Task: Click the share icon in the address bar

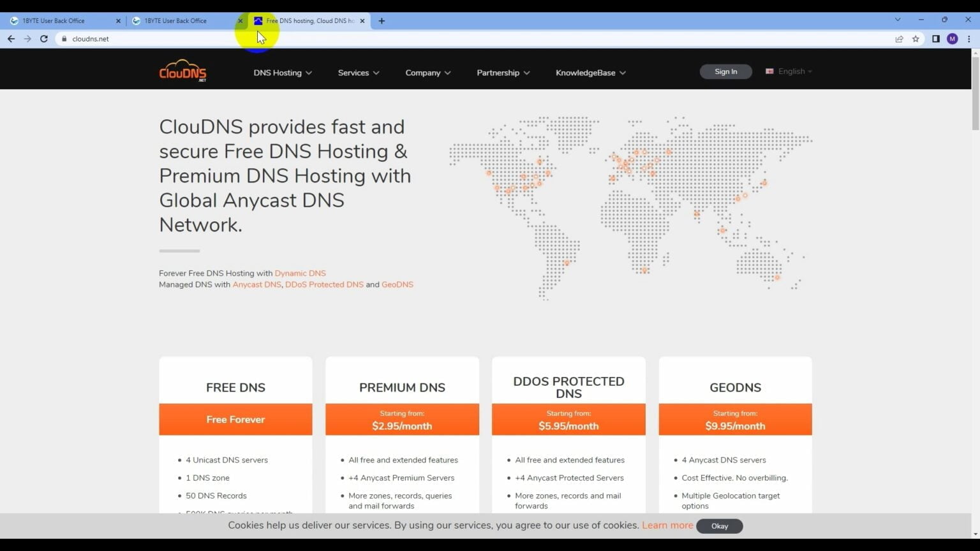Action: tap(899, 39)
